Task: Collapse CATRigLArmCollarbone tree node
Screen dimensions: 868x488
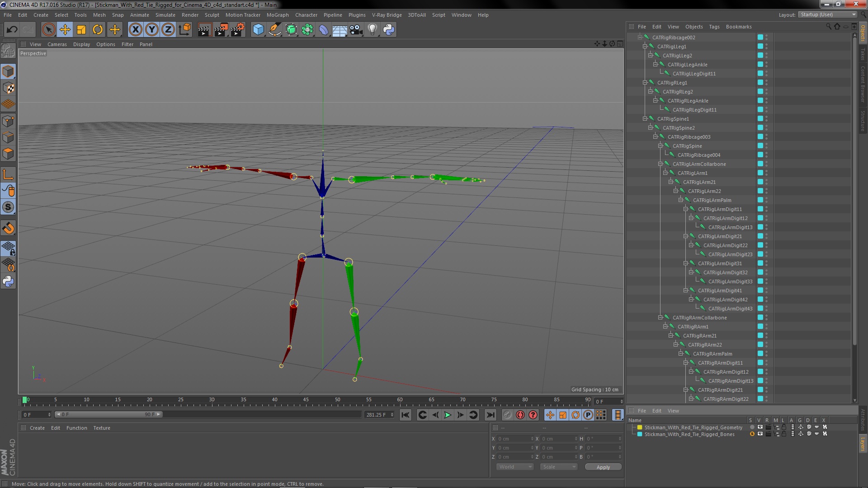Action: (x=660, y=164)
